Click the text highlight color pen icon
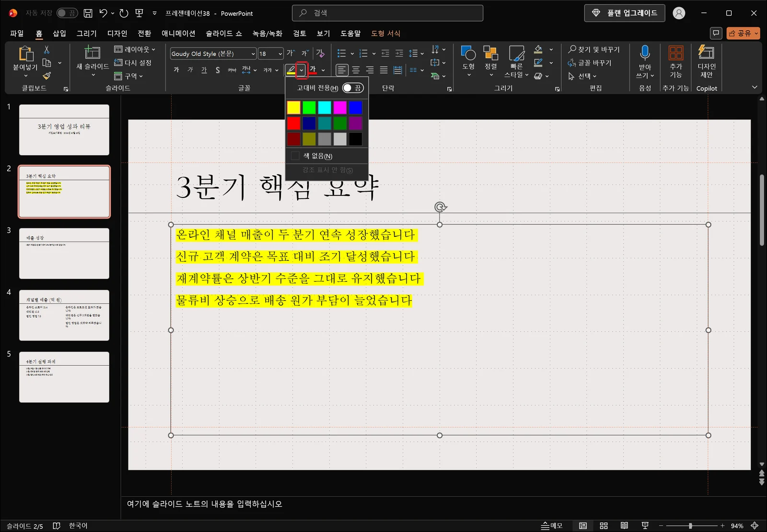The height and width of the screenshot is (532, 767). (291, 70)
